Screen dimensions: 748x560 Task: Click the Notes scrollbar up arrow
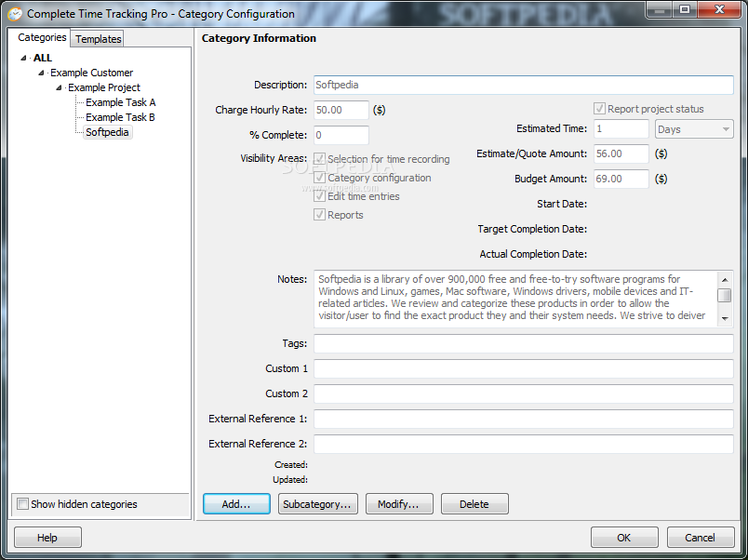(725, 279)
